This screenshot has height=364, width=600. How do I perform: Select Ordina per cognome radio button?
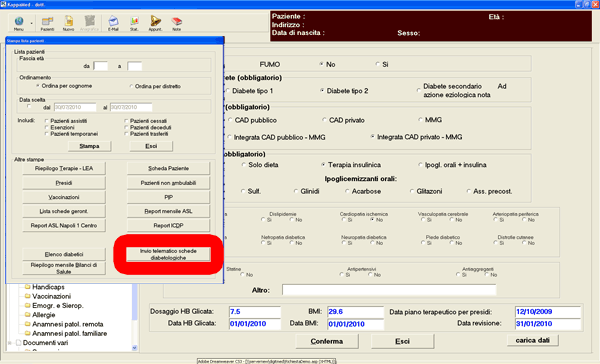coord(38,86)
